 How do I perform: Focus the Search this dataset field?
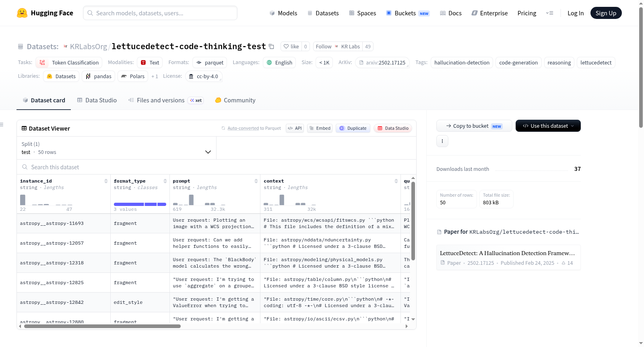click(217, 167)
